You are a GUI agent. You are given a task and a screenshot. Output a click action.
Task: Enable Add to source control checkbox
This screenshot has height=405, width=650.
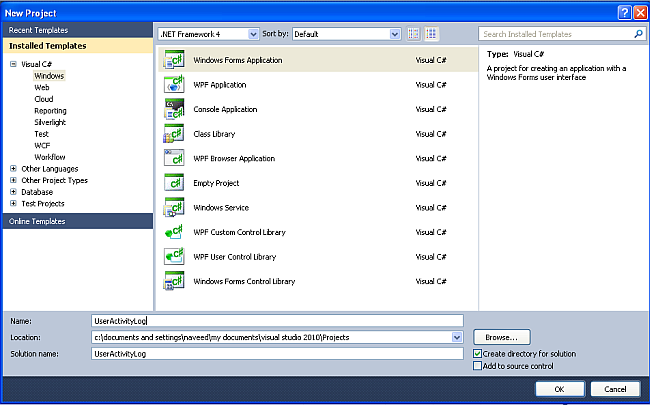(x=478, y=366)
